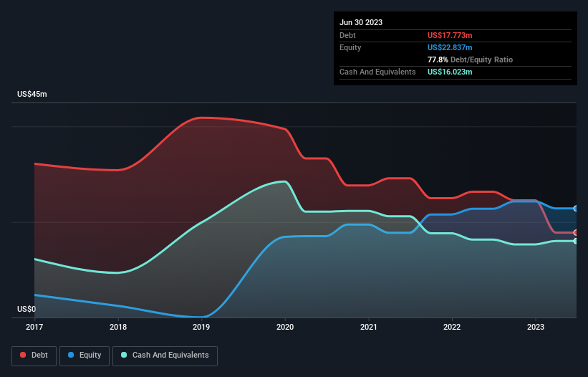
Task: Click the 2018 x-axis label
Action: point(118,327)
